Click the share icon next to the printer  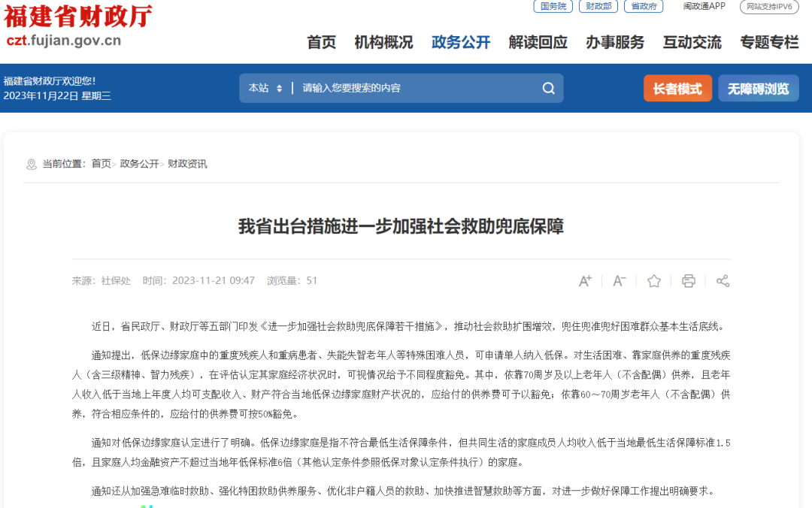click(722, 280)
